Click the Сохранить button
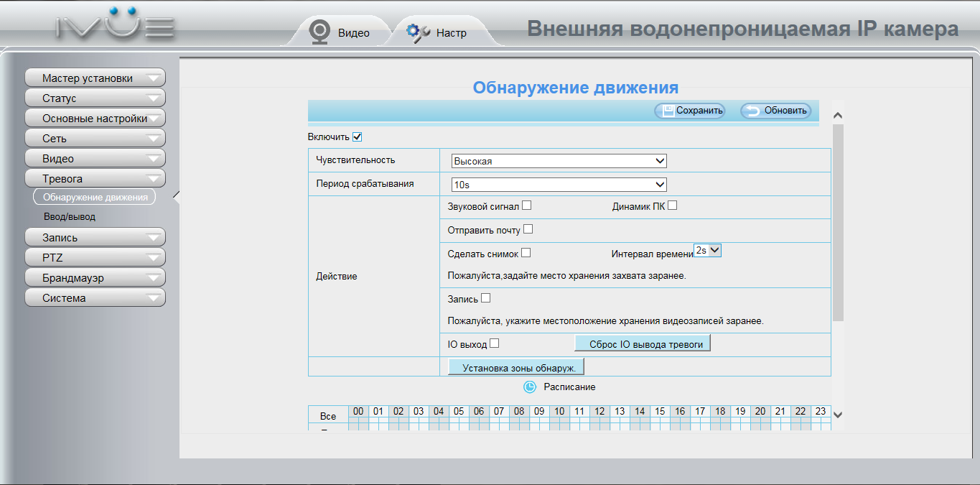 (689, 111)
